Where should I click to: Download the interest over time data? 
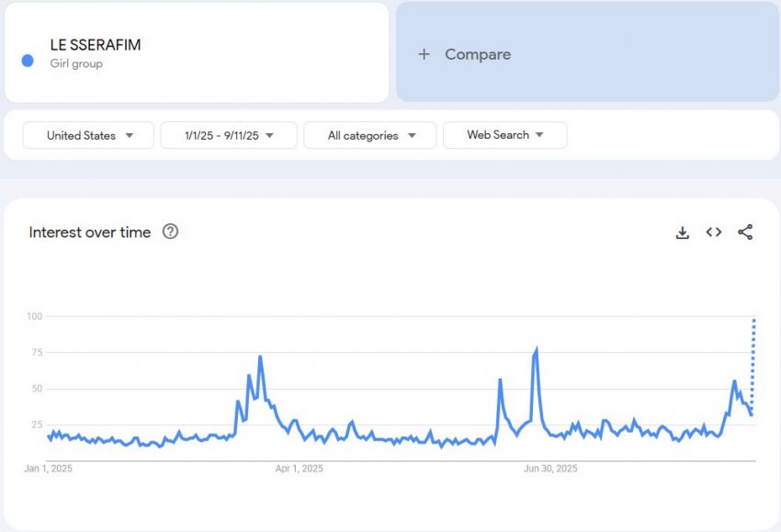(683, 232)
